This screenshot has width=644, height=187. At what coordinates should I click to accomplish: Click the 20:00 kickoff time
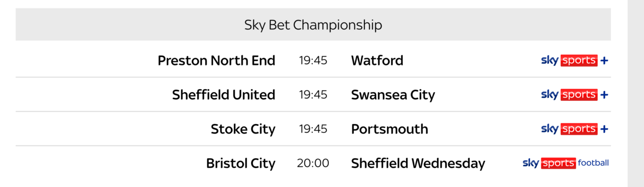313,163
